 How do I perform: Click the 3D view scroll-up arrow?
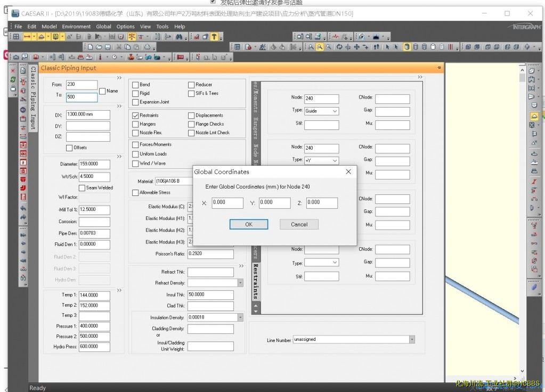(x=522, y=70)
